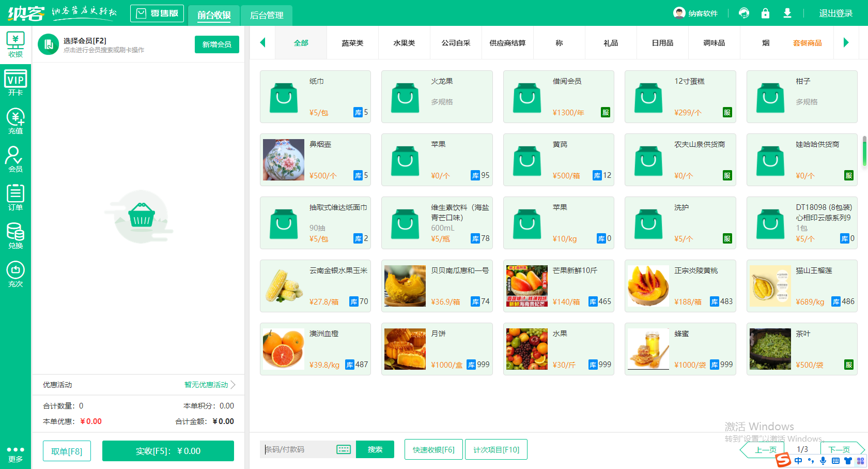Open the 订单 orders sidebar icon

[16, 198]
